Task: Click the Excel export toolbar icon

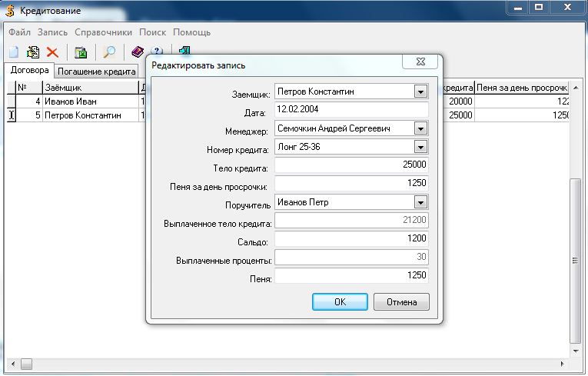Action: (x=81, y=52)
